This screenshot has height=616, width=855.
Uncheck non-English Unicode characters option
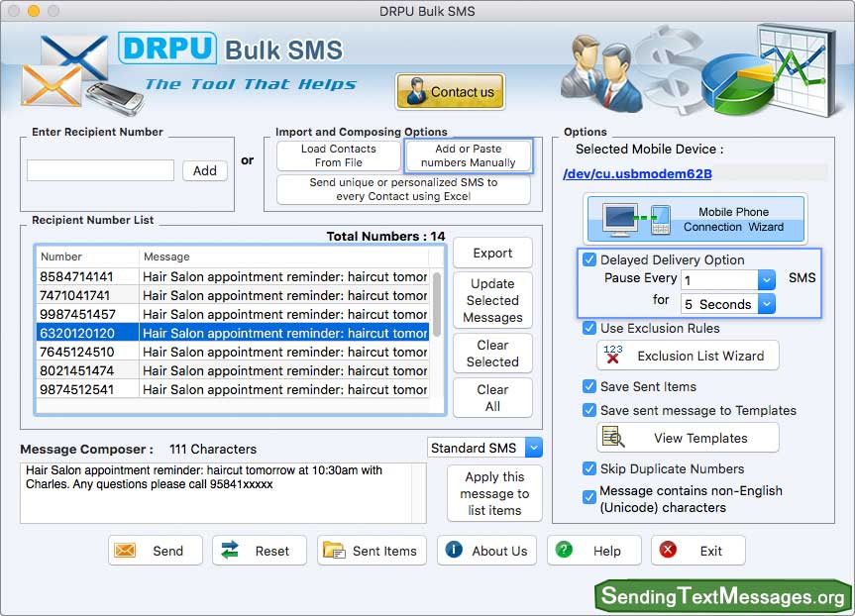pos(589,497)
